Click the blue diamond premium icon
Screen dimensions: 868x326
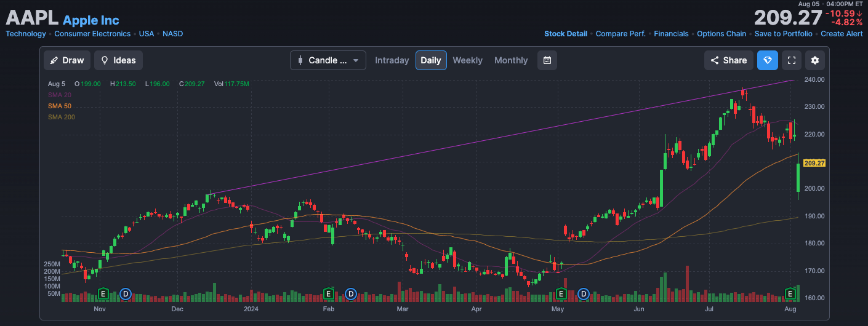tap(768, 60)
